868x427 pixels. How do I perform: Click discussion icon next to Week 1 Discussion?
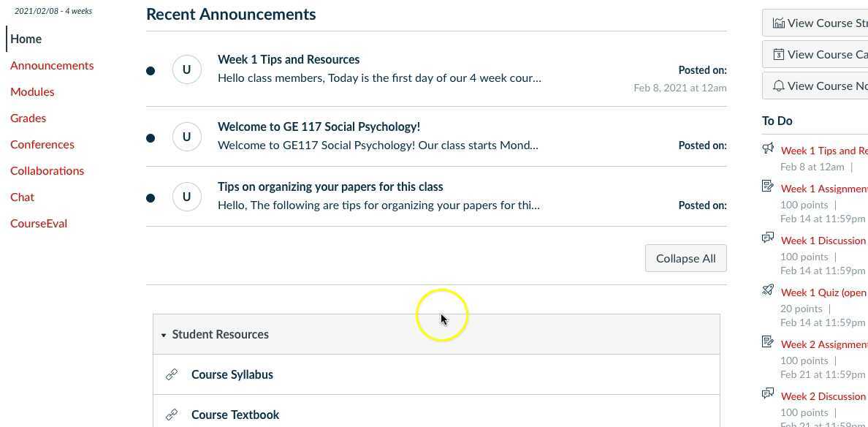(x=768, y=238)
